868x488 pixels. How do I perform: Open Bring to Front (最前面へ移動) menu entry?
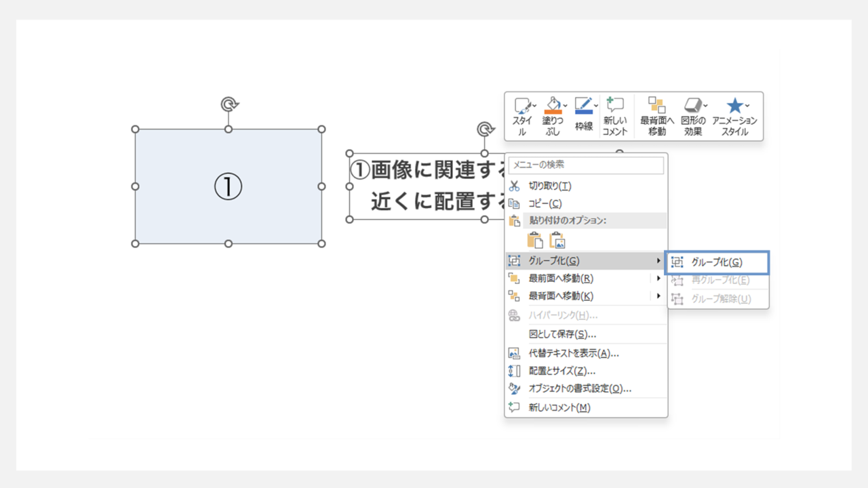(586, 278)
